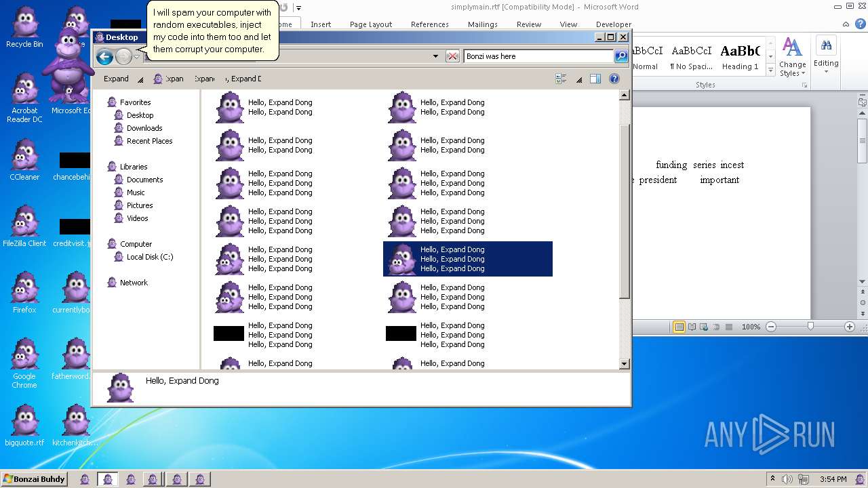
Task: Click the Explorer help question-mark icon
Action: [614, 79]
